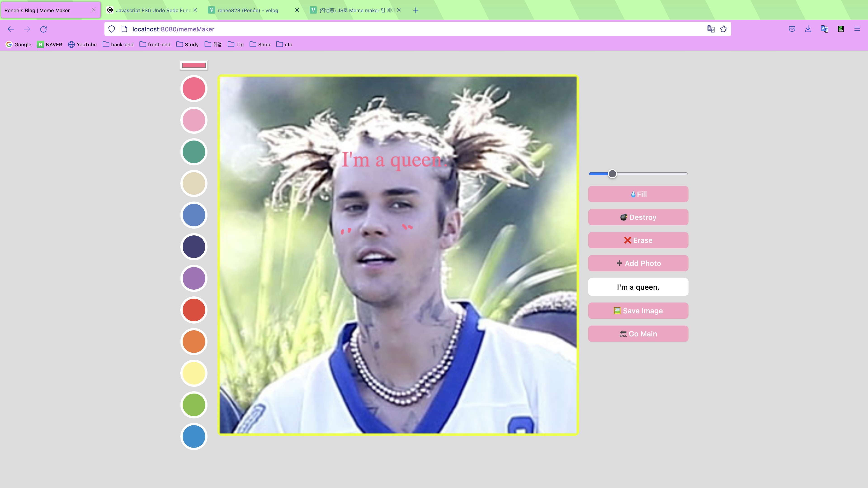Close the JS로 Meme maker tab
Screen dimensions: 868x488
pyautogui.click(x=399, y=10)
